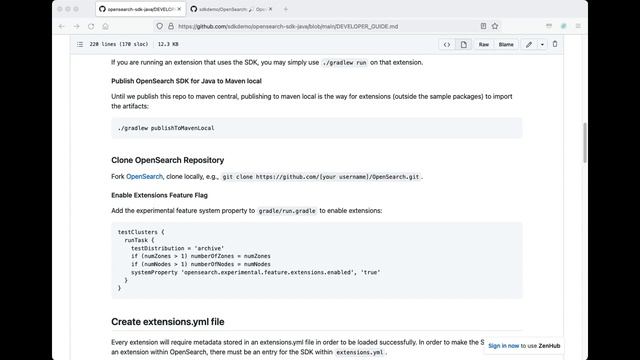Viewport: 640px width, 360px height.
Task: Go forward with the browser forward arrow
Action: (76, 26)
